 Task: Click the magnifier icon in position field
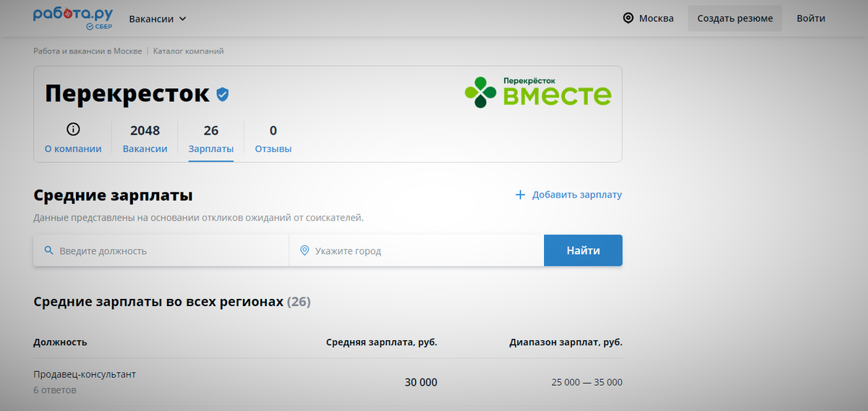(x=49, y=250)
